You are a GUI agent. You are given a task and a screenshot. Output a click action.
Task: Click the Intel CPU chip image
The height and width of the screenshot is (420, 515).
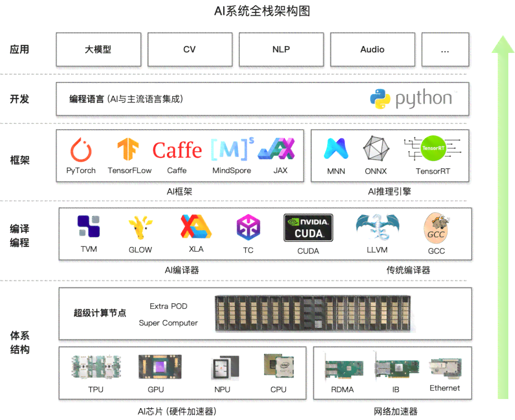point(279,366)
